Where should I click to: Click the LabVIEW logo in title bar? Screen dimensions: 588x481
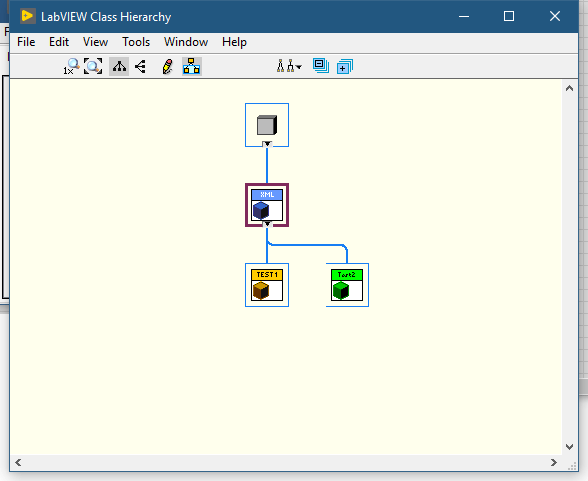coord(27,16)
